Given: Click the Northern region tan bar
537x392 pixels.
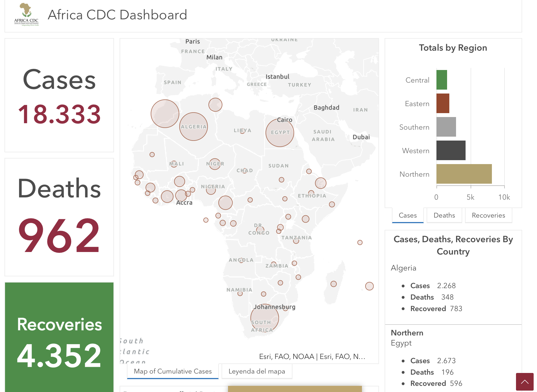Looking at the screenshot, I should [464, 174].
